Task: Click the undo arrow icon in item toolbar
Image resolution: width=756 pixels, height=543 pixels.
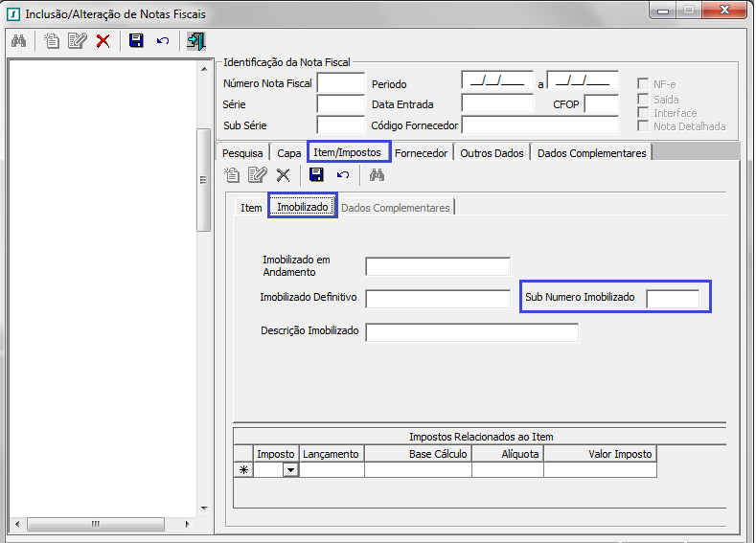Action: 343,174
